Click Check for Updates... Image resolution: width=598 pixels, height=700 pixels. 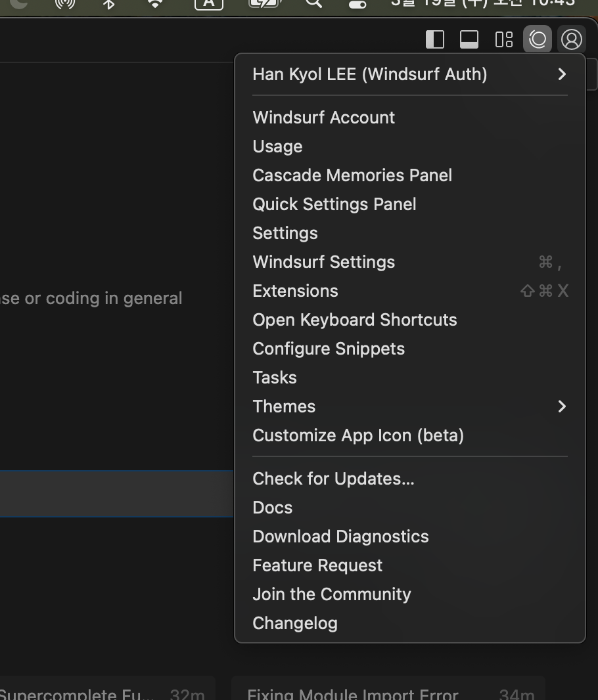(x=333, y=479)
